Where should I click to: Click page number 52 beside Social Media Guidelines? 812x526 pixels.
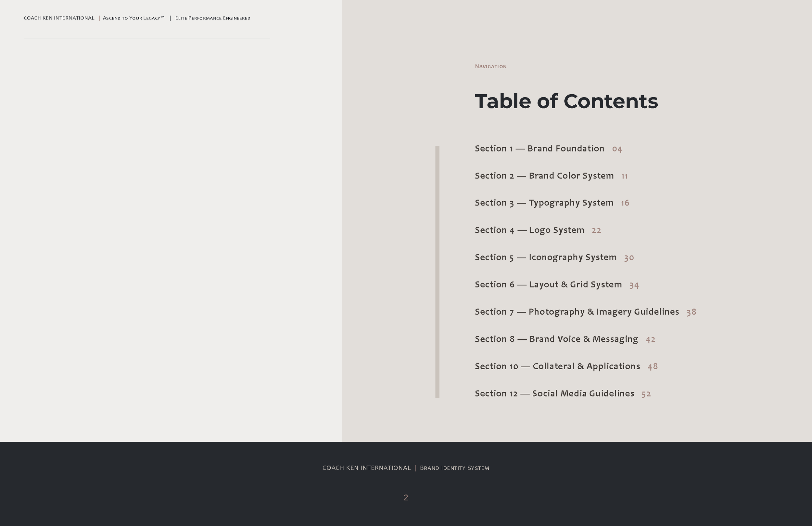(x=646, y=394)
